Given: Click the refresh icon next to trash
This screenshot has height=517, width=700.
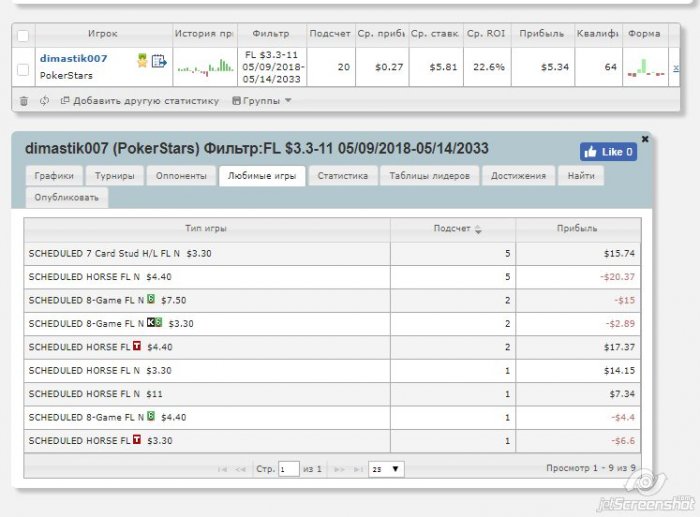Looking at the screenshot, I should click(x=44, y=101).
